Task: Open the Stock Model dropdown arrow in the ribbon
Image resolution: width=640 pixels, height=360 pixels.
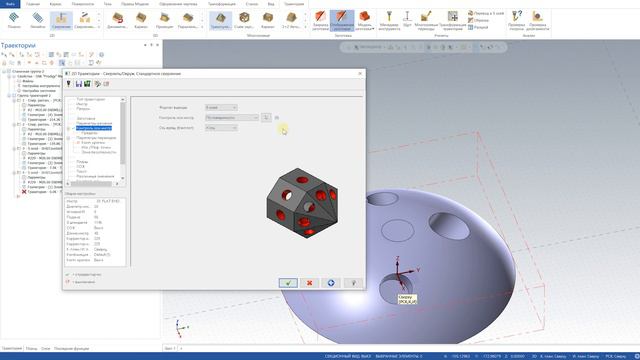Action: pos(373,29)
